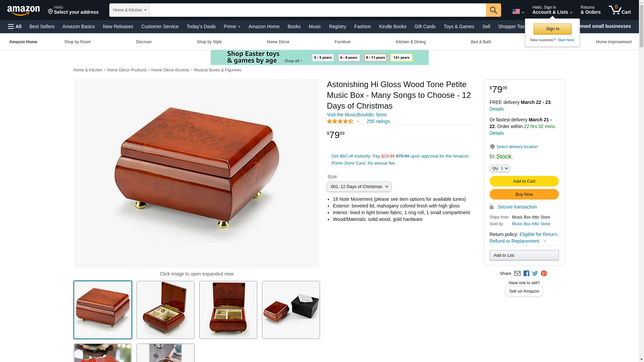Expand the star ratings breakdown arrow
Screen dimensions: 644x362
[x=358, y=122]
